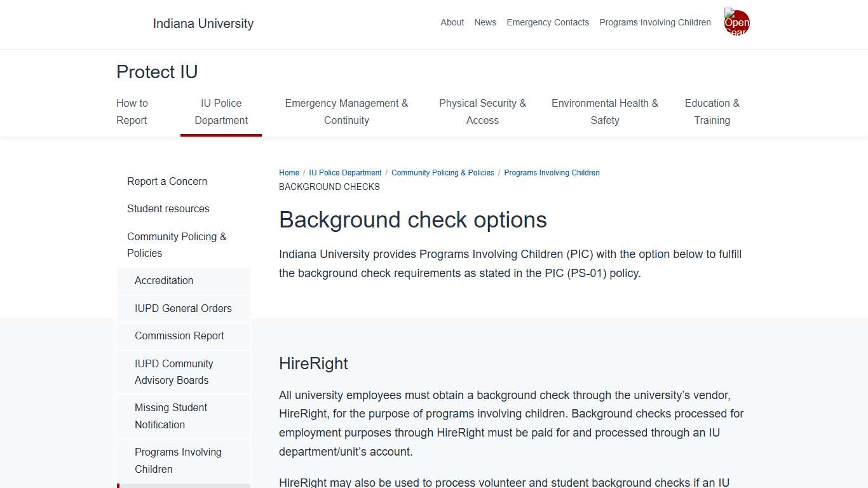This screenshot has width=868, height=488.
Task: Open Education & Training
Action: [x=712, y=112]
